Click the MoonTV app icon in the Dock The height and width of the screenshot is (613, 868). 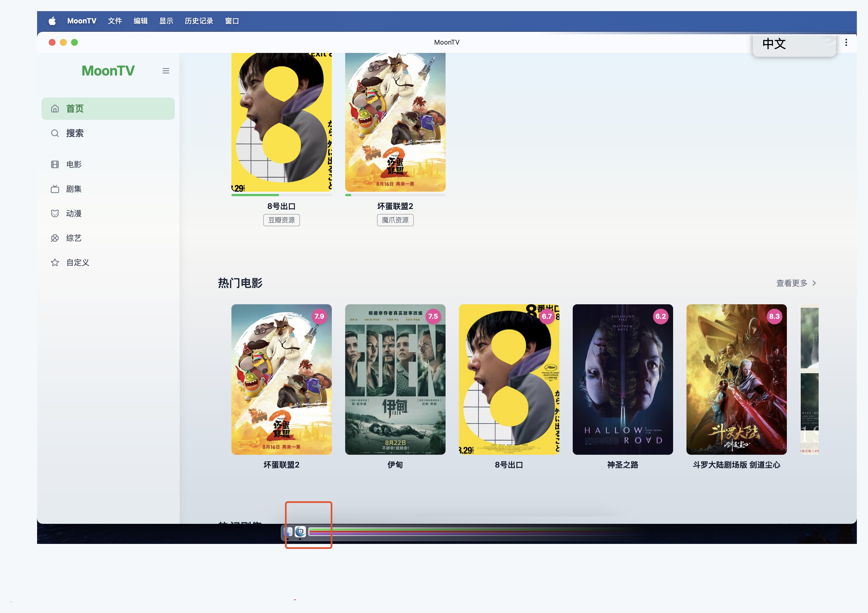point(300,532)
